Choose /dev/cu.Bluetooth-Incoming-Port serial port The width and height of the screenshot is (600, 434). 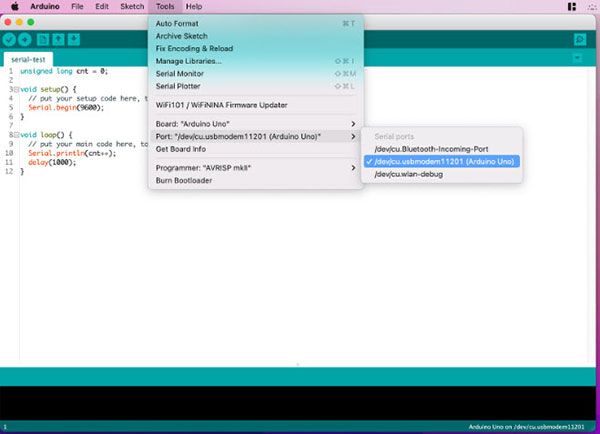click(x=432, y=148)
